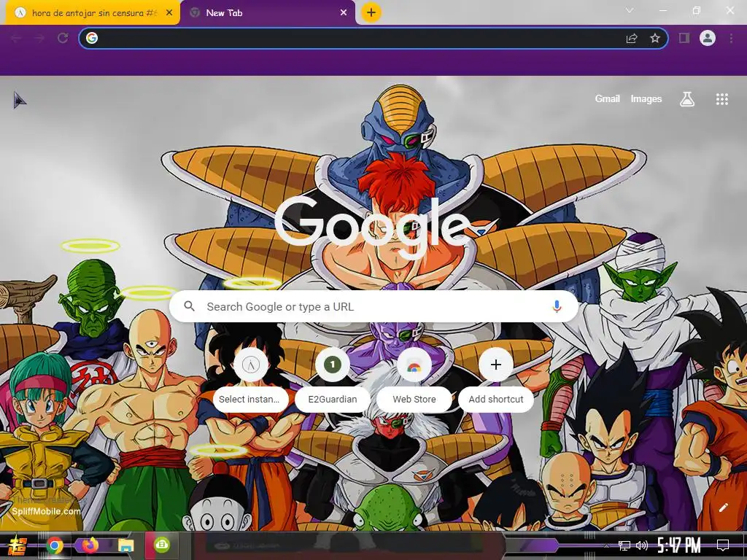Open the green app icon on the taskbar
Image resolution: width=747 pixels, height=560 pixels.
(161, 545)
